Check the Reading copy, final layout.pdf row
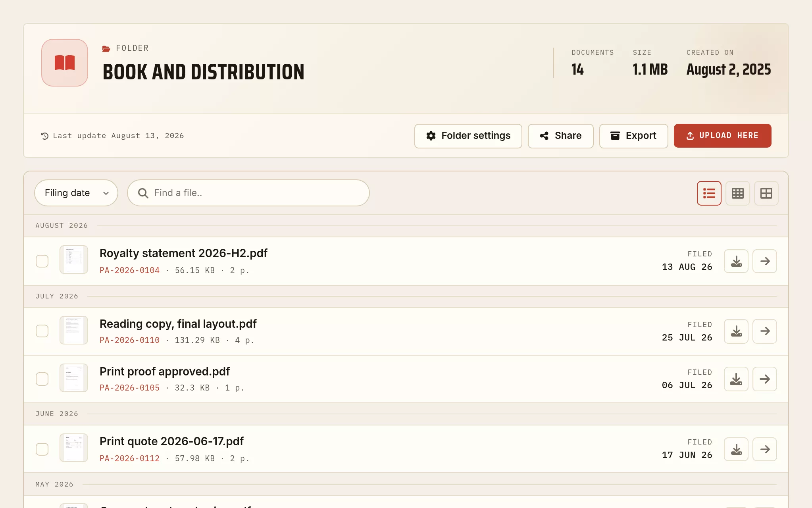 point(42,331)
